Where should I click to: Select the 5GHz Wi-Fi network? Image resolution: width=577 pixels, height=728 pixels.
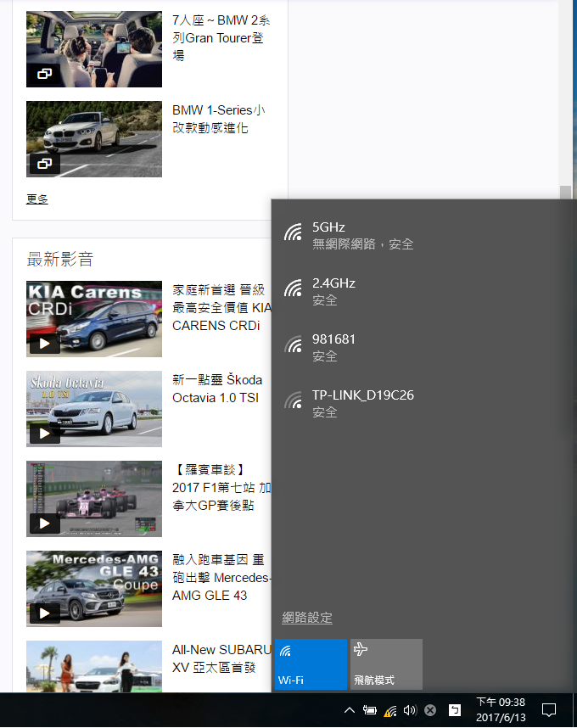click(x=423, y=236)
